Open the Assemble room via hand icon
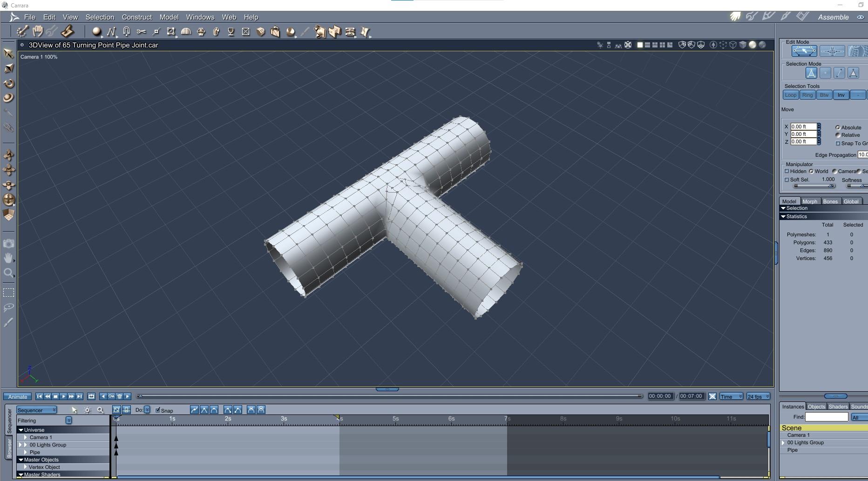The image size is (868, 481). 735,17
